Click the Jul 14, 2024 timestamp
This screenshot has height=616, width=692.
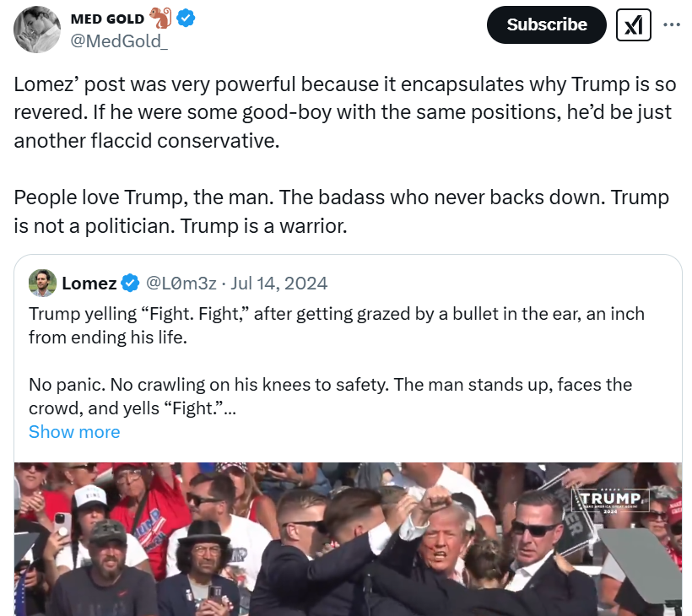pos(278,284)
